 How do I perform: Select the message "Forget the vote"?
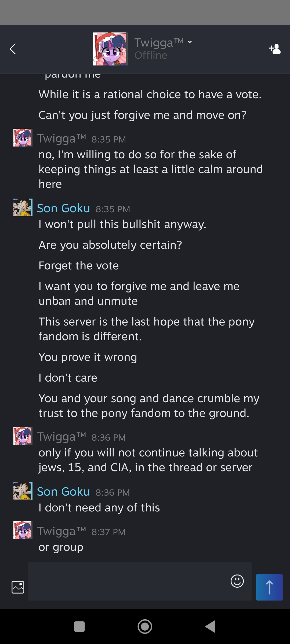79,266
